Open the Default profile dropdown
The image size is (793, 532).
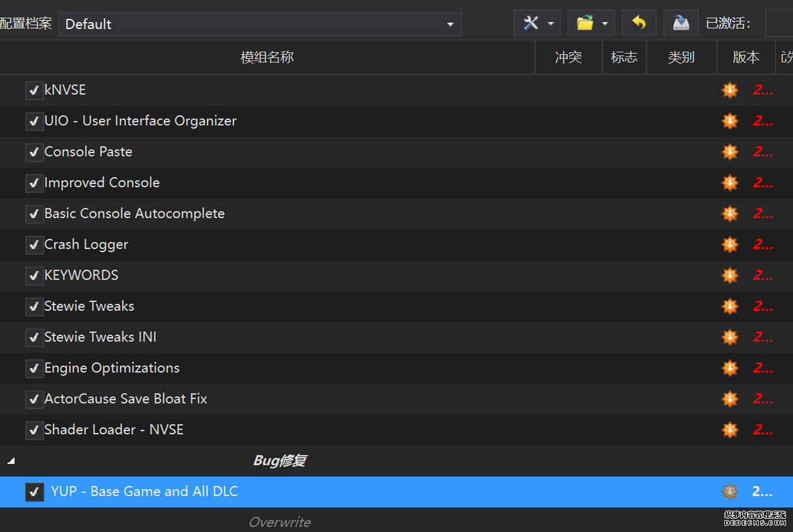coord(260,24)
